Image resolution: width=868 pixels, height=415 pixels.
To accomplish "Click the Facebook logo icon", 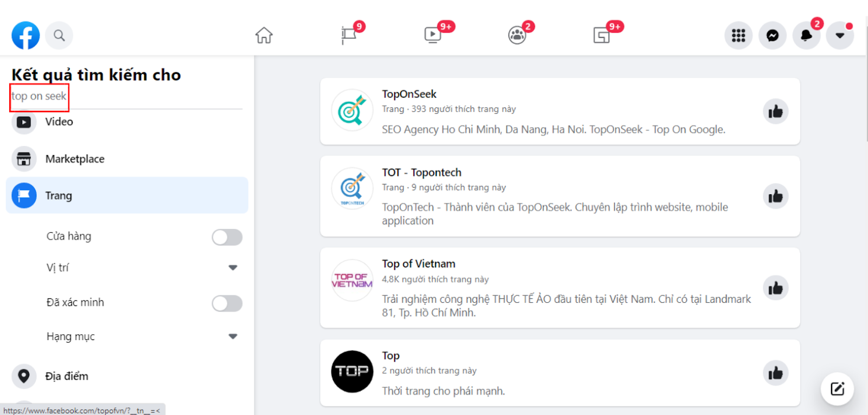I will coord(25,36).
